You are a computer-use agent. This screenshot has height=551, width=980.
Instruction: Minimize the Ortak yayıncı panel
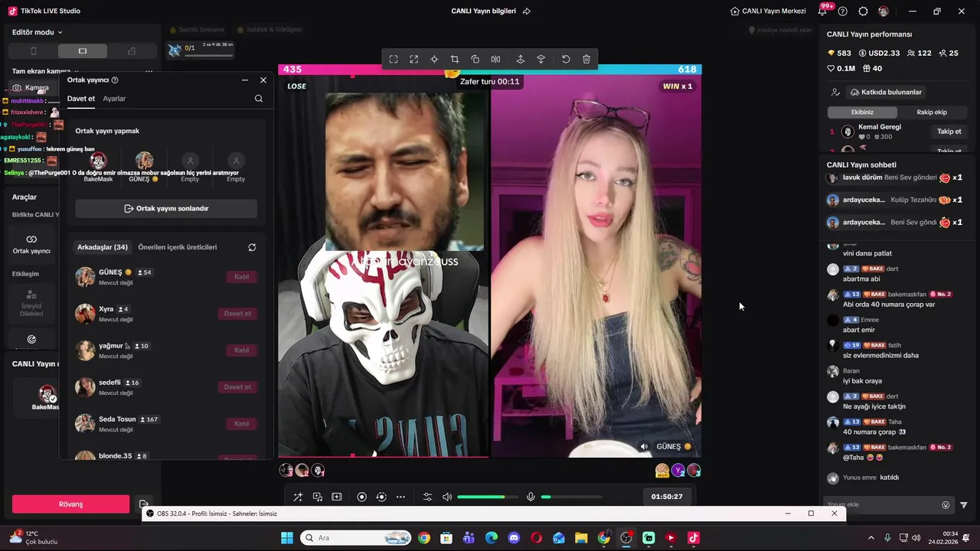(x=245, y=80)
